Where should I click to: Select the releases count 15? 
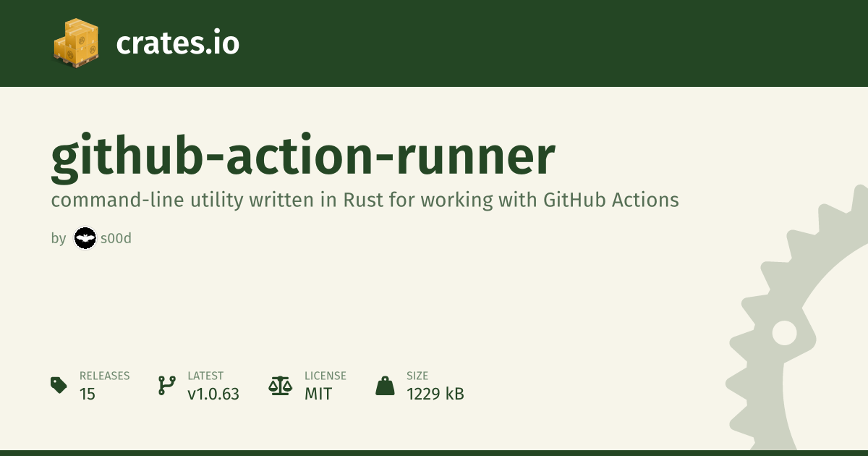click(88, 394)
